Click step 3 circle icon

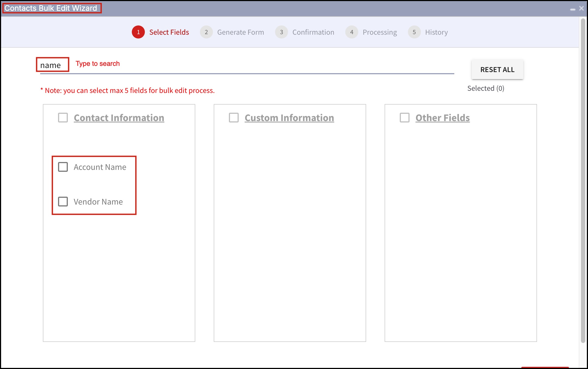(281, 32)
